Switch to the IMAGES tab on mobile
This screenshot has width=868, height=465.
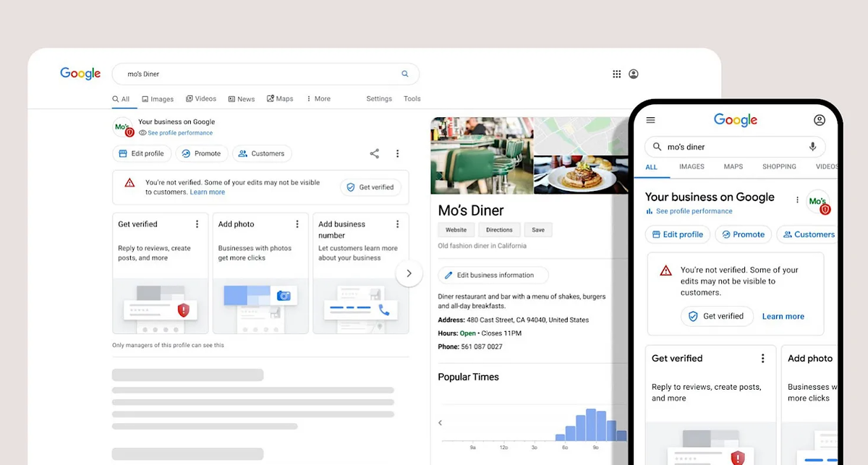(x=692, y=166)
